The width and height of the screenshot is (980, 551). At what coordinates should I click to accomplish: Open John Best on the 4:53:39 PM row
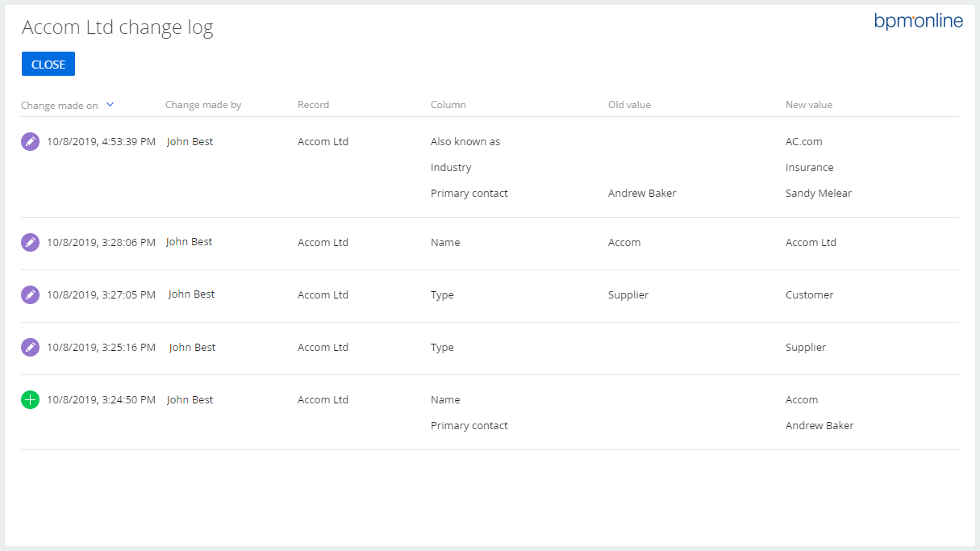click(190, 141)
